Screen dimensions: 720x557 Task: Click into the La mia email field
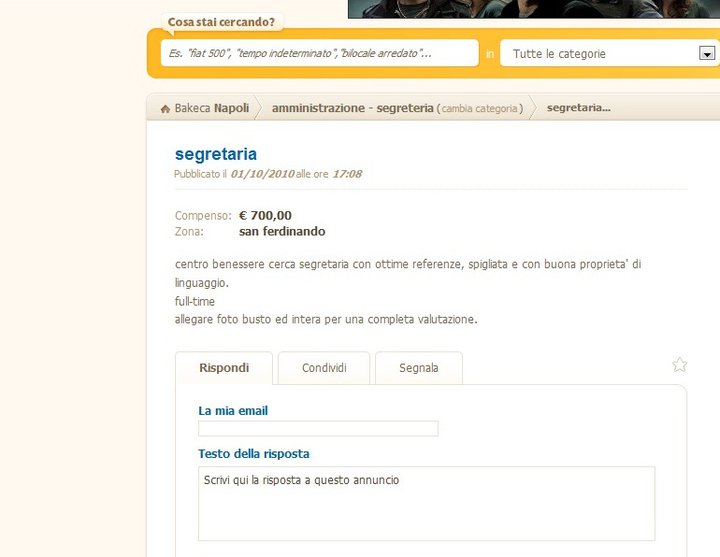coord(318,428)
